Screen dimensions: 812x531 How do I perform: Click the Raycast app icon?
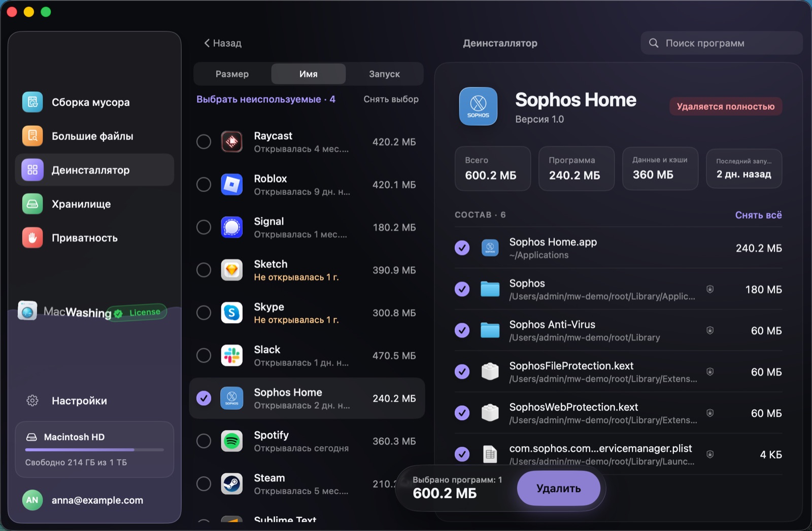coord(232,142)
